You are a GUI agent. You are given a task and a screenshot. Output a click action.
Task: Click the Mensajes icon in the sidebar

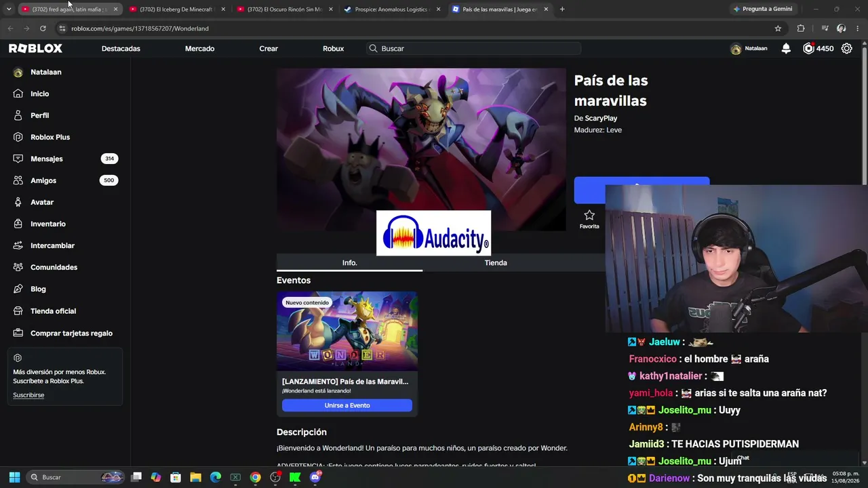(x=18, y=159)
